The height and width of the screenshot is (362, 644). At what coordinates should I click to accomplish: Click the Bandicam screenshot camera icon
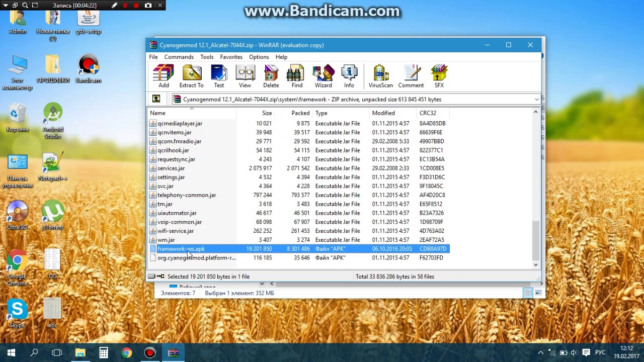click(148, 6)
